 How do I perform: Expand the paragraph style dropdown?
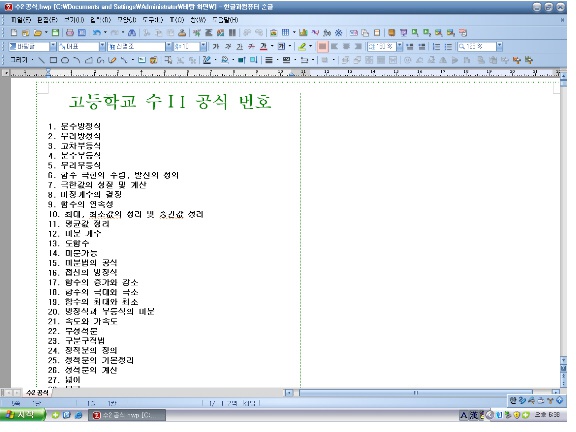coord(53,46)
